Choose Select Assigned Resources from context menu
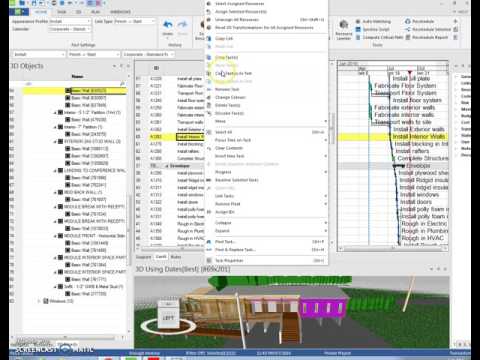 266,4
